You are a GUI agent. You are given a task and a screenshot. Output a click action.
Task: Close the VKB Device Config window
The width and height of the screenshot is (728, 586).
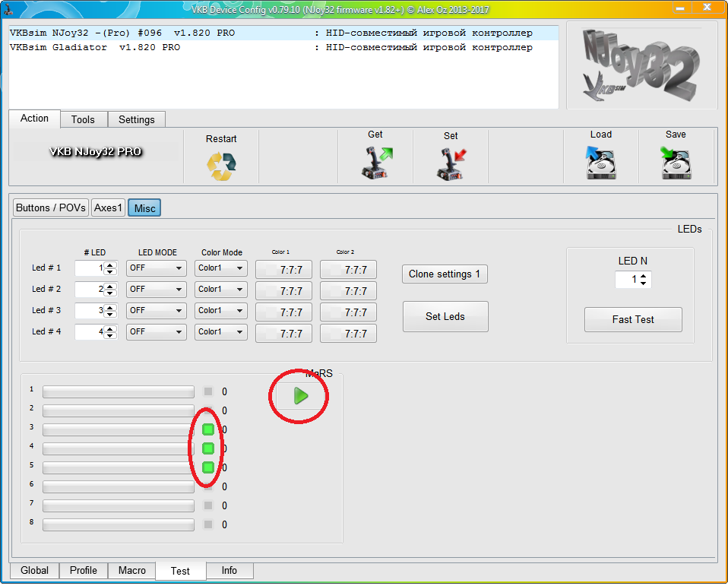click(707, 8)
